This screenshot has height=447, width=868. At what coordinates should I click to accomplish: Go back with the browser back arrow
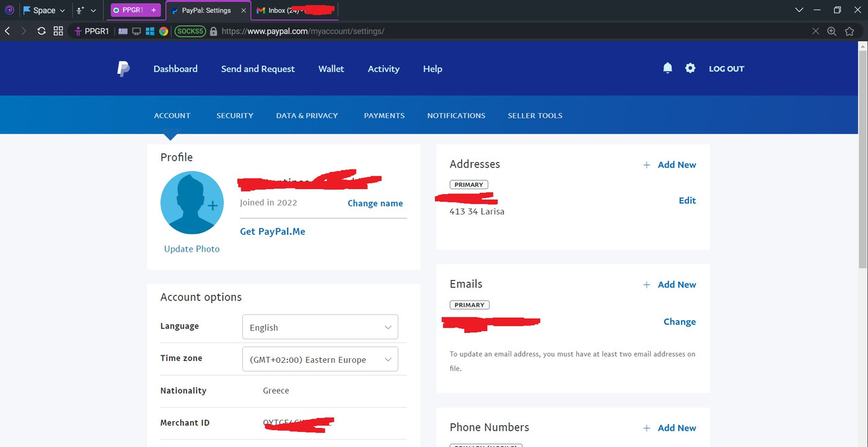[x=7, y=31]
